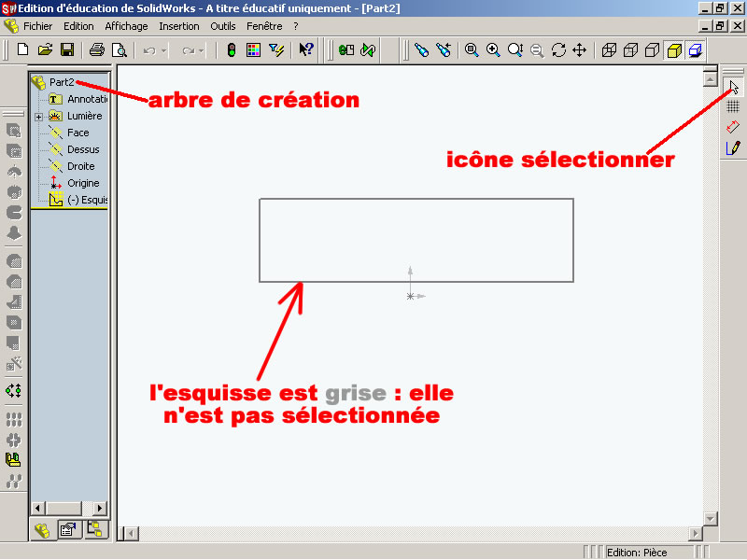Return to Previous View telescope-with-arrow icon

point(444,49)
